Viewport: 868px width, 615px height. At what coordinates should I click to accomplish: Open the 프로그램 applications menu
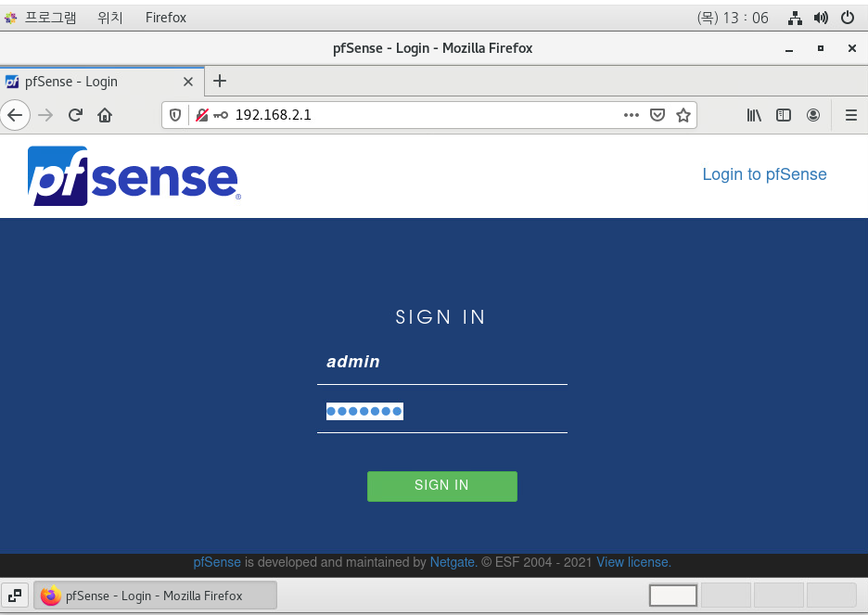[x=50, y=18]
